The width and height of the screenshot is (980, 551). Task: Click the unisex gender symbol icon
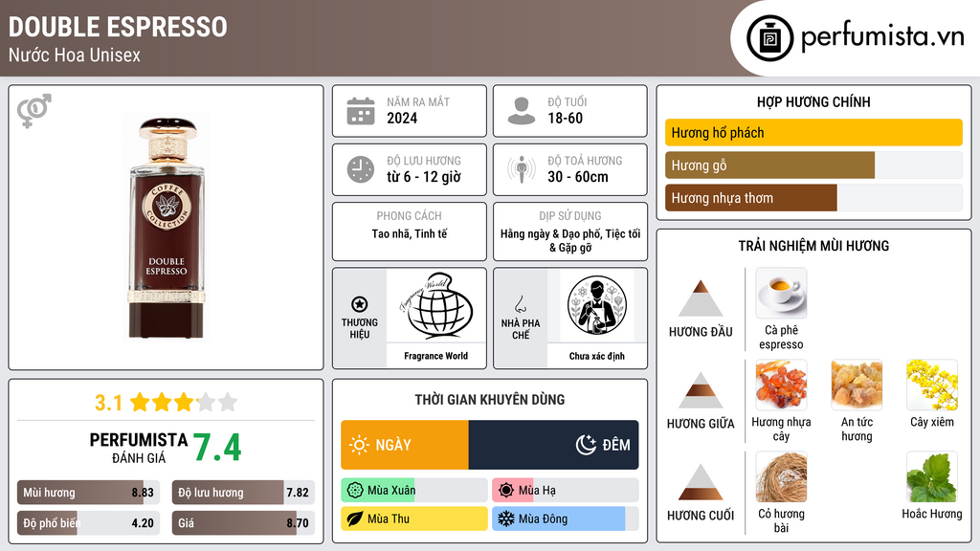tap(34, 111)
